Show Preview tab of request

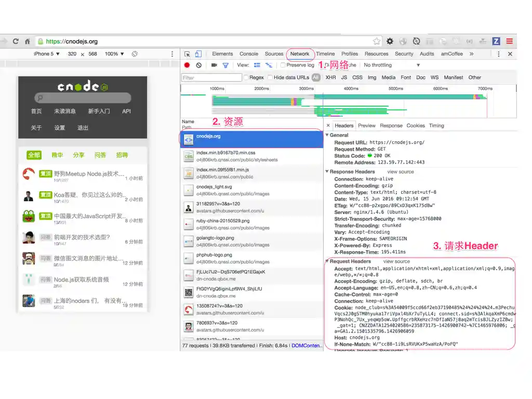[367, 126]
